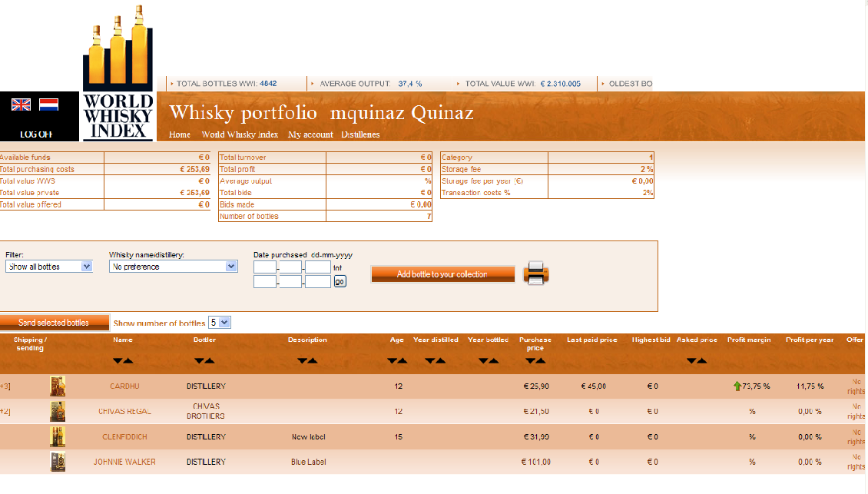The image size is (868, 494).
Task: Sort Purchase price with down arrow
Action: tap(530, 360)
